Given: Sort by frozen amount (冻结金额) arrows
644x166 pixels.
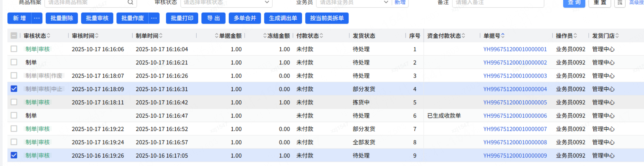Looking at the screenshot, I should pyautogui.click(x=265, y=36).
